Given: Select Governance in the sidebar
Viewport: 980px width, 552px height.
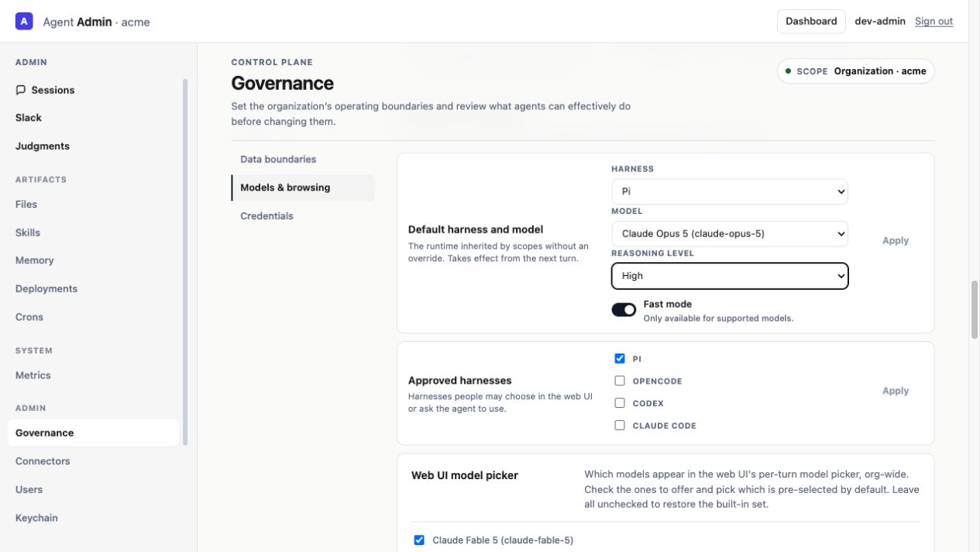Looking at the screenshot, I should 93,433.
